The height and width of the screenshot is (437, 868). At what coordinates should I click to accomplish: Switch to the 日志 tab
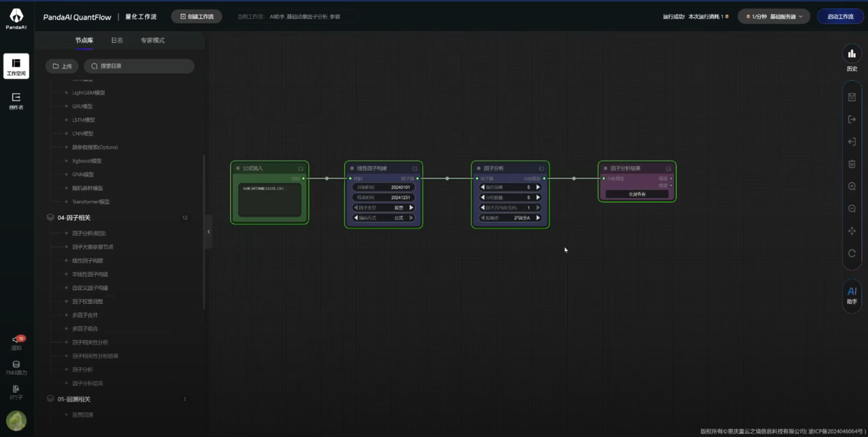(x=117, y=41)
